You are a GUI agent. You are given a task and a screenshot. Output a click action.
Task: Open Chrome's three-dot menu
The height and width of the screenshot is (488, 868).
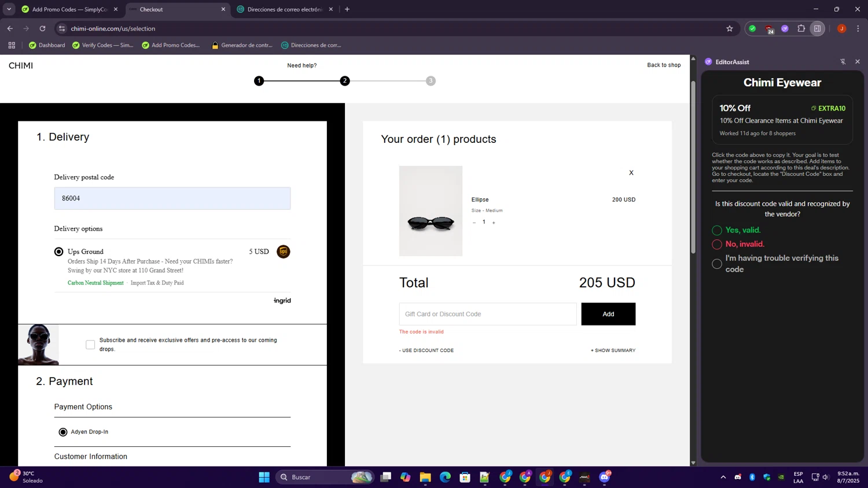pos(858,28)
